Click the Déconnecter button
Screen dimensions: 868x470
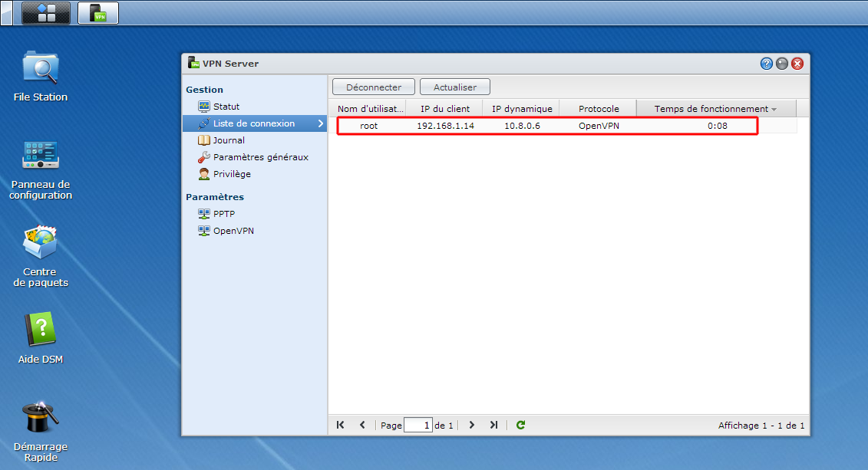tap(374, 87)
